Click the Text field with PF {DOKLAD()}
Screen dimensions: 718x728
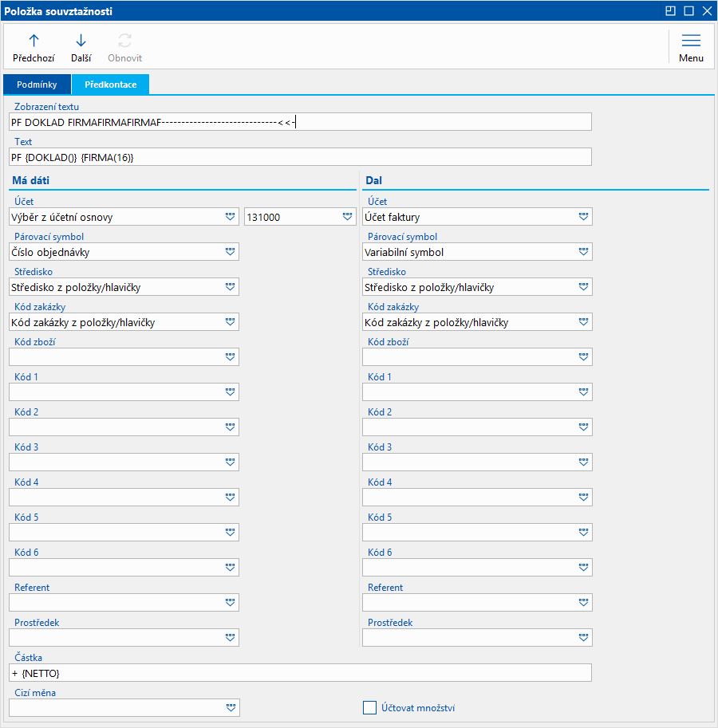pyautogui.click(x=300, y=156)
